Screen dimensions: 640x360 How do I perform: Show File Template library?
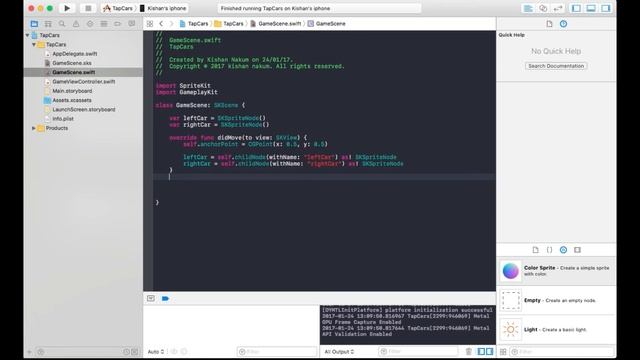coord(536,250)
